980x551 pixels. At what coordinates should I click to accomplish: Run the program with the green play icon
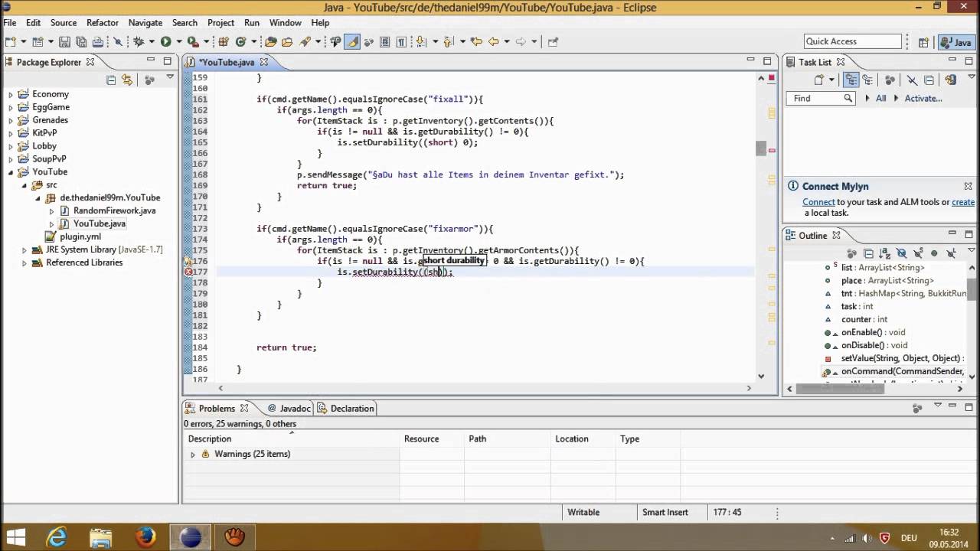tap(165, 42)
